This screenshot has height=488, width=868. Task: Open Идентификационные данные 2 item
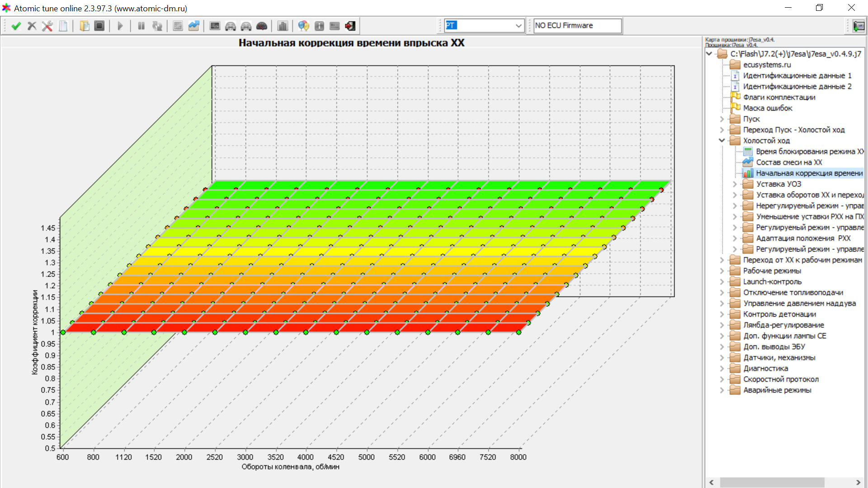(x=797, y=86)
